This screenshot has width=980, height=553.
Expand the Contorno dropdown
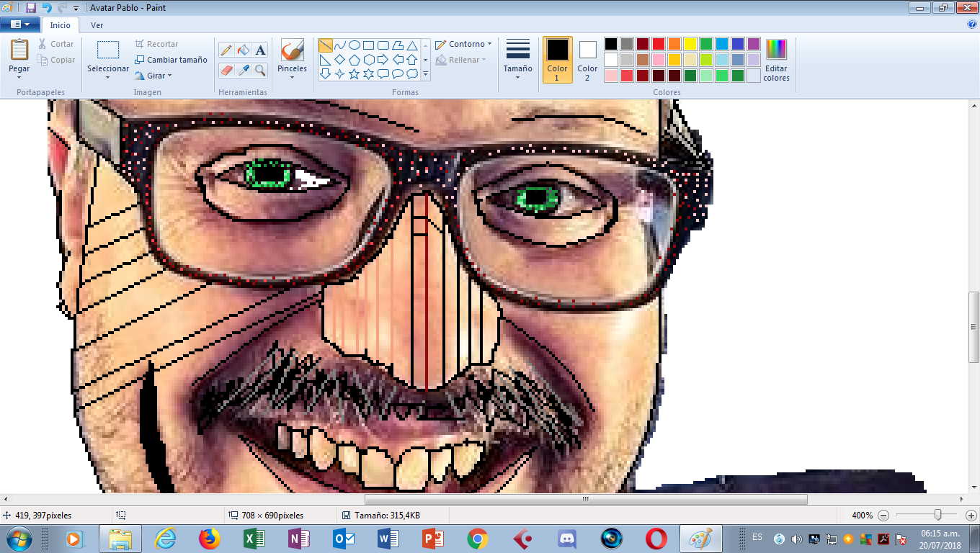tap(464, 45)
